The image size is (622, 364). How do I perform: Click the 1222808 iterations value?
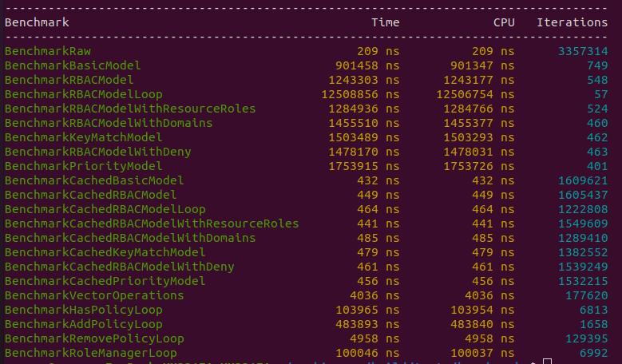[x=583, y=209]
